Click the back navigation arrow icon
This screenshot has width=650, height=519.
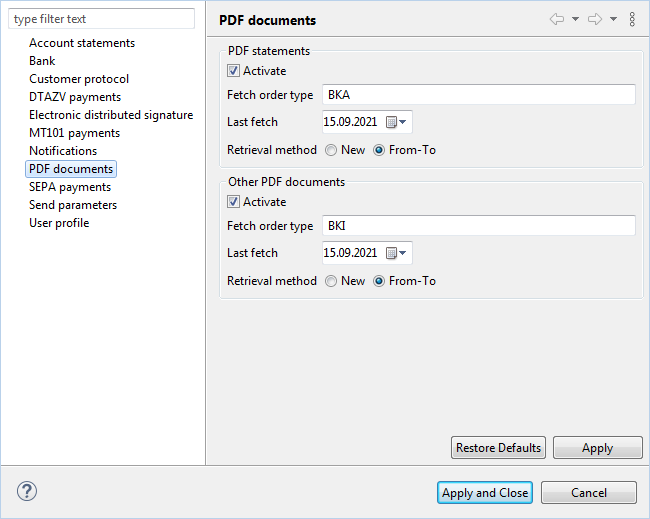click(x=557, y=19)
